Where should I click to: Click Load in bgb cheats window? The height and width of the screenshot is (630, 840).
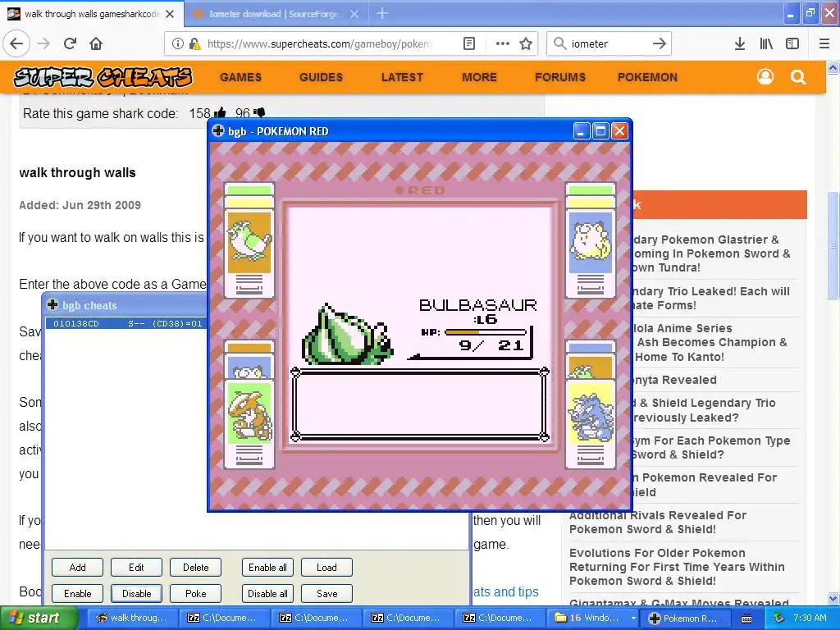pos(326,568)
